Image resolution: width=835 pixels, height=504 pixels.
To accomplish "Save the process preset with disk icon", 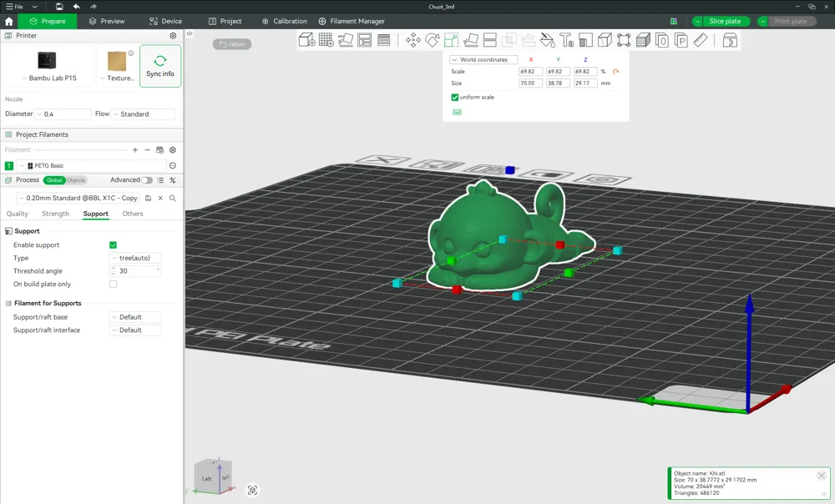I will (148, 198).
